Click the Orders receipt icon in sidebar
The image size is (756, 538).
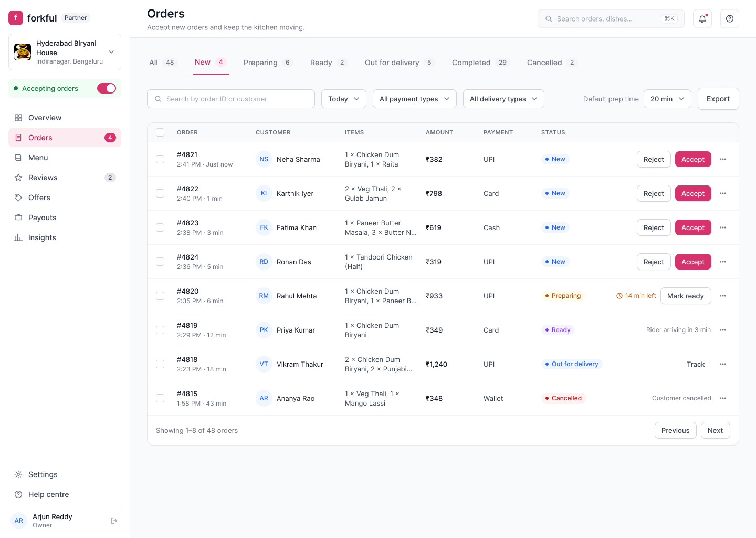coord(18,138)
